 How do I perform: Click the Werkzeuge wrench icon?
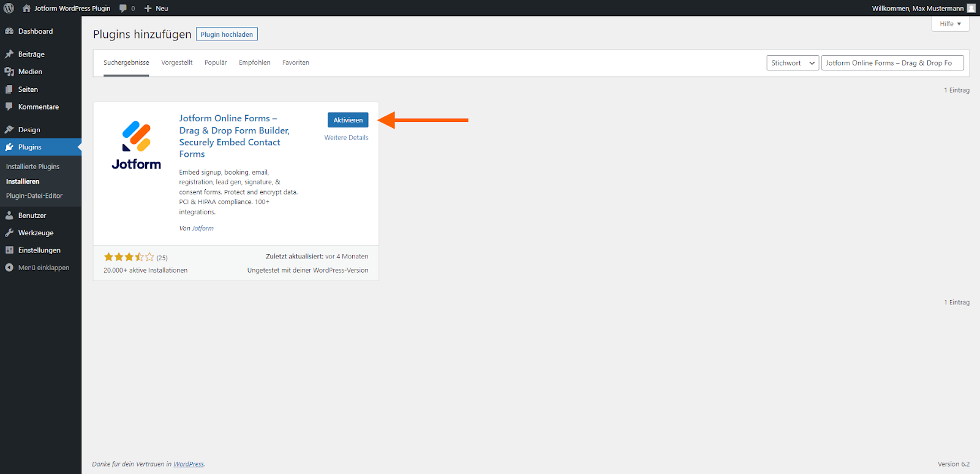pos(9,233)
